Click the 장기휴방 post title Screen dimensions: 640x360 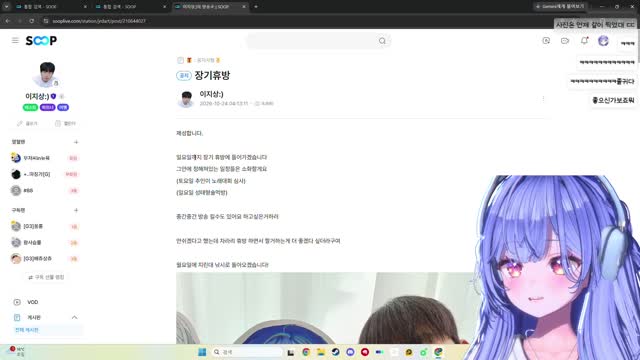(x=212, y=75)
